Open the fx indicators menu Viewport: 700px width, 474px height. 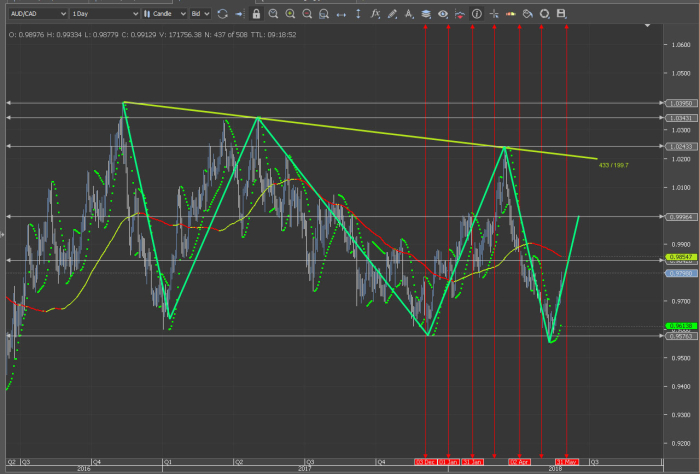[375, 14]
